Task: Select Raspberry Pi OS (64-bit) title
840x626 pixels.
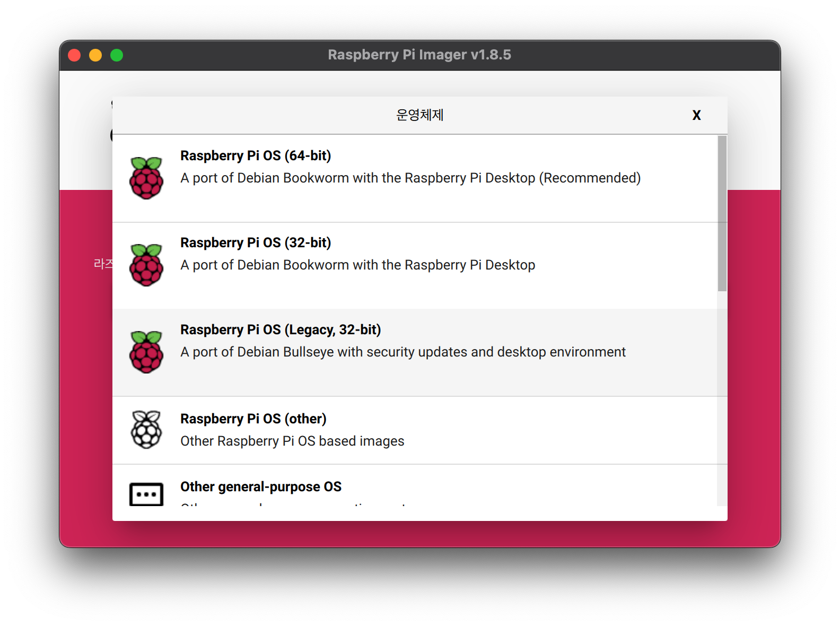Action: (x=256, y=155)
